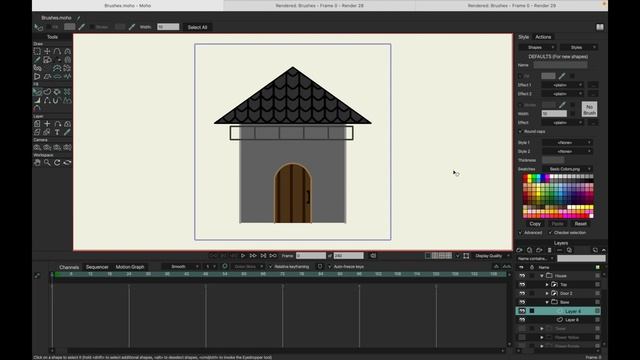Select the Create Shape tool in Fill section

47,92
